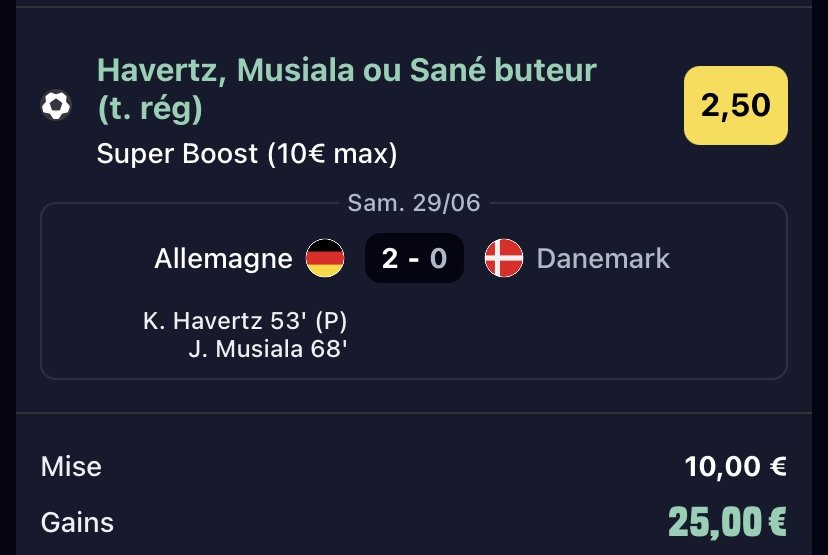The height and width of the screenshot is (555, 828).
Task: Click the J. Musiala 68' scorer line
Action: click(x=268, y=349)
